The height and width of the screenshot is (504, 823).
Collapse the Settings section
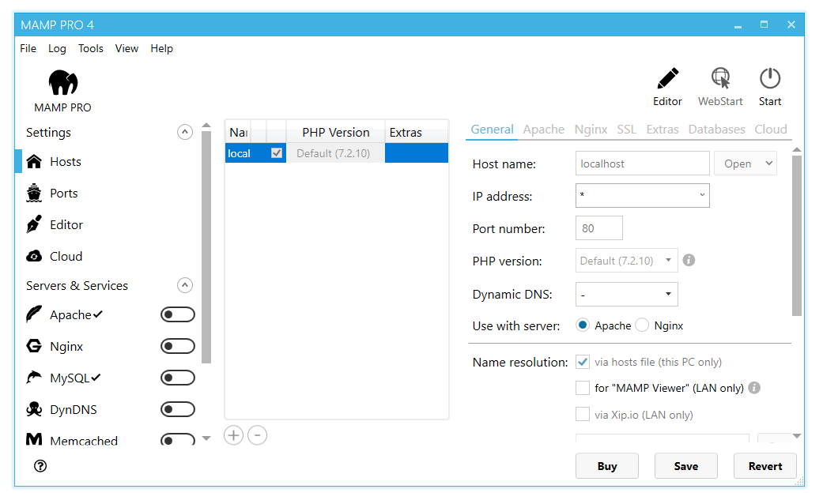(185, 133)
